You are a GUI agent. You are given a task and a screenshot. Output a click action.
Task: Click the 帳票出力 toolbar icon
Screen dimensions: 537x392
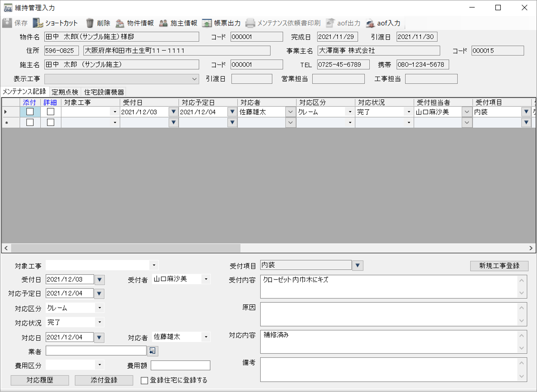point(207,23)
